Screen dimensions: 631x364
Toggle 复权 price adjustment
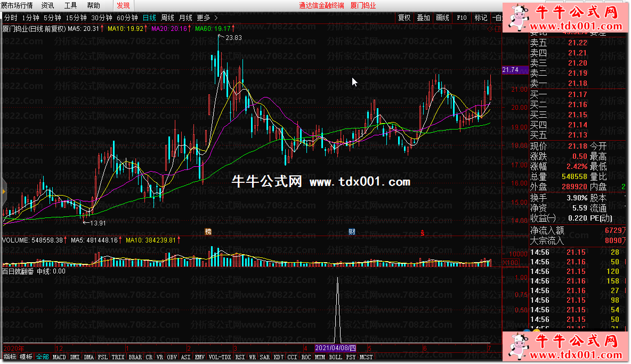[x=405, y=18]
